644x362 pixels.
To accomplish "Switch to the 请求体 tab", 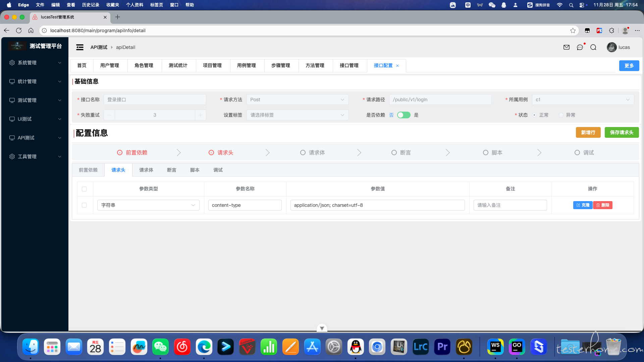I will click(146, 170).
